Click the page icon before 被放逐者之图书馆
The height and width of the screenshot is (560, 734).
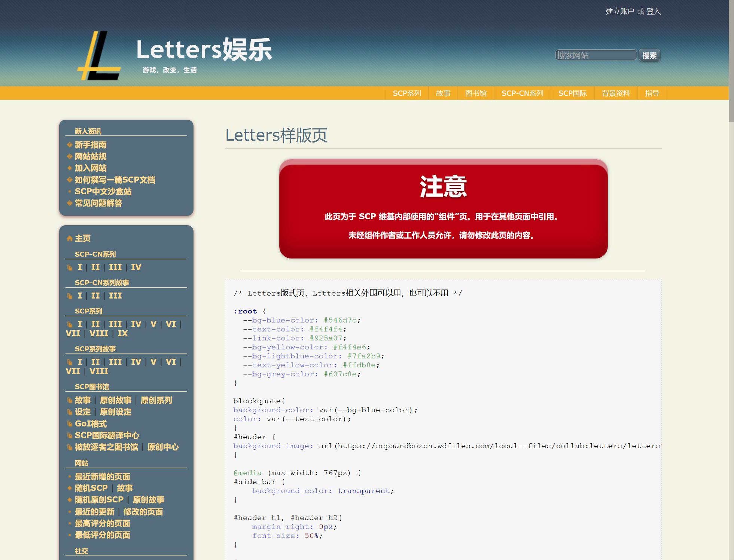pyautogui.click(x=70, y=447)
